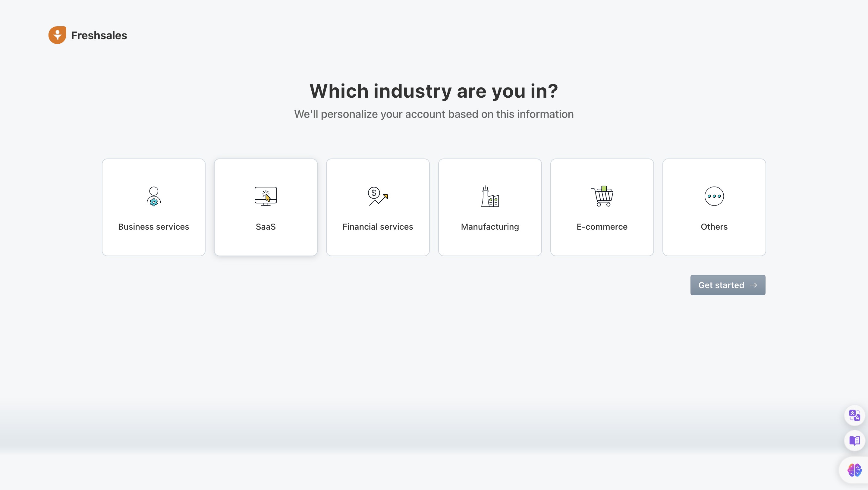Choose the E-commerce industry label

click(x=602, y=227)
